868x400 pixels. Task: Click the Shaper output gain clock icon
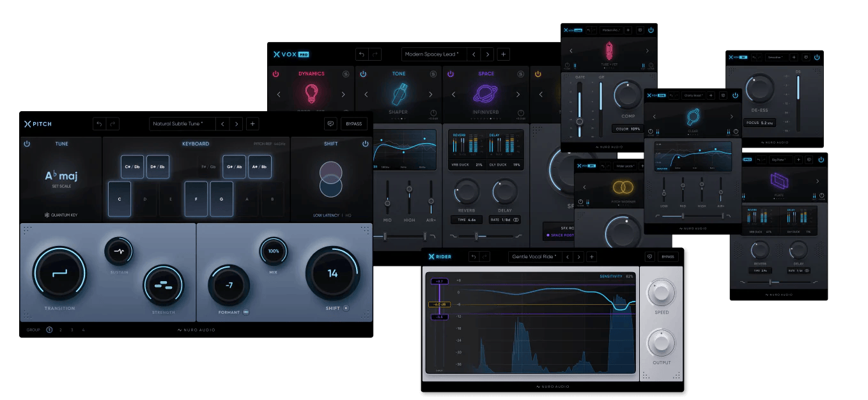tap(433, 113)
